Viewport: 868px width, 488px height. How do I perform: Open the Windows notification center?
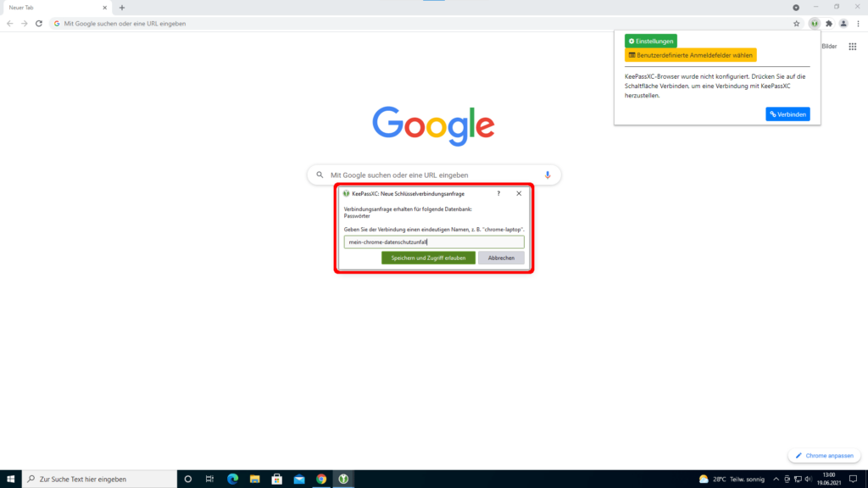point(853,480)
